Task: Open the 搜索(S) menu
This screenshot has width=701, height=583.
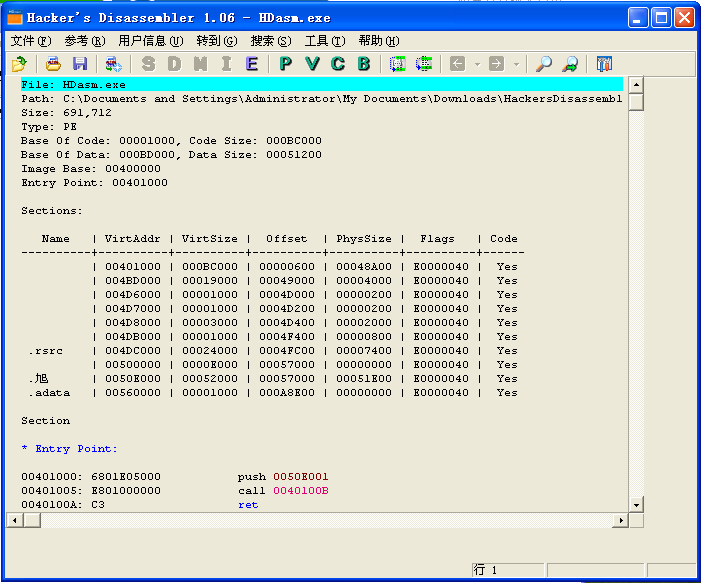Action: (271, 41)
